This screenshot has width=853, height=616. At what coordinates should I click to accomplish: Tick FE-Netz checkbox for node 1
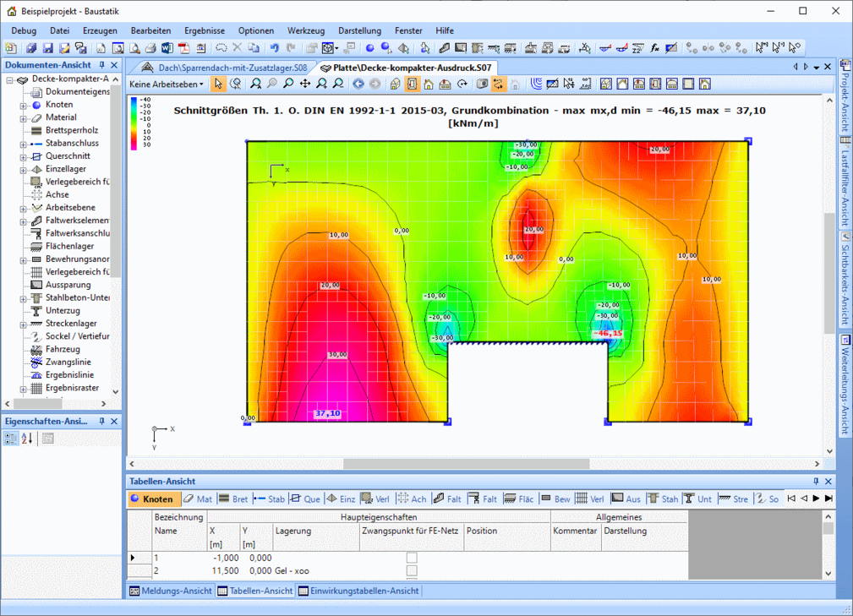[412, 558]
